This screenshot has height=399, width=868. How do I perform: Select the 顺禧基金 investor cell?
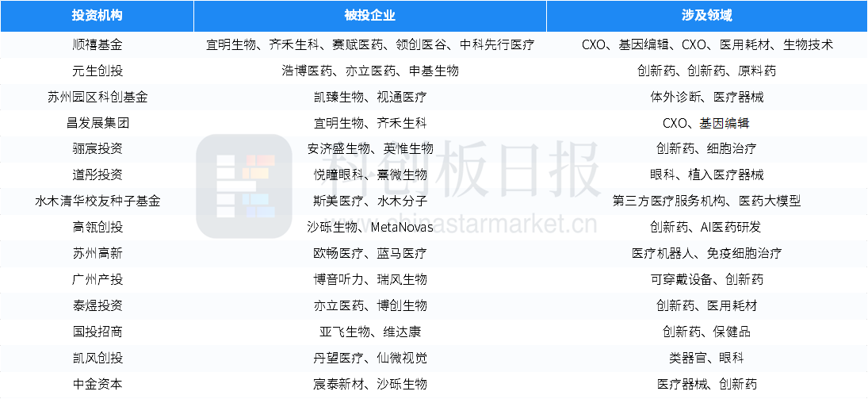pos(97,45)
